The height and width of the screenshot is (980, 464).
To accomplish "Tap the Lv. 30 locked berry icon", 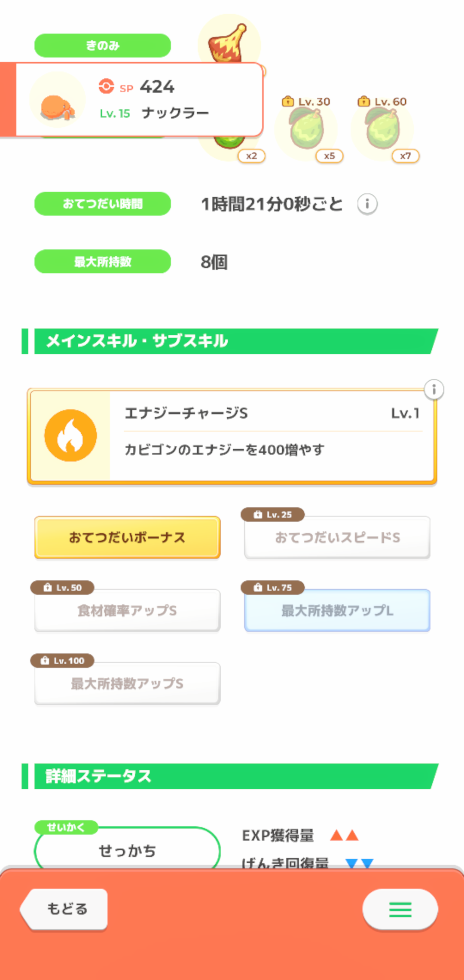I will (306, 129).
